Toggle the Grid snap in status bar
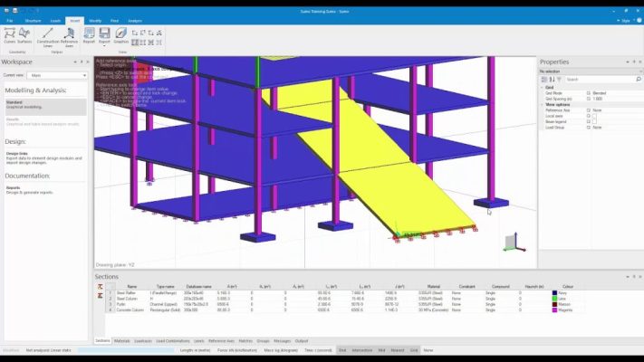This screenshot has width=644, height=362. pyautogui.click(x=413, y=349)
